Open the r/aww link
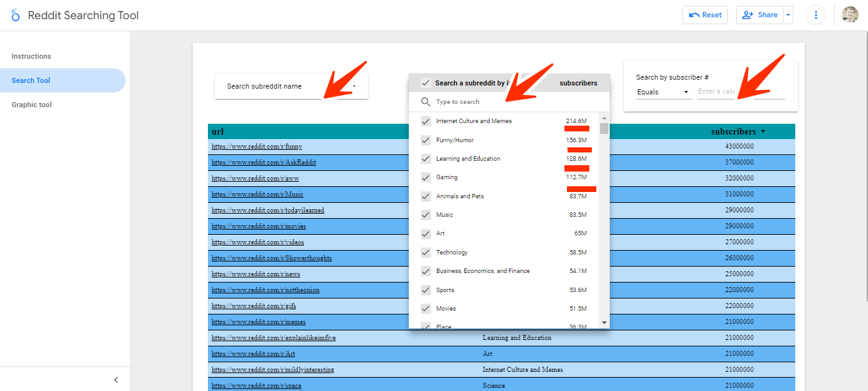868x391 pixels. (x=255, y=179)
